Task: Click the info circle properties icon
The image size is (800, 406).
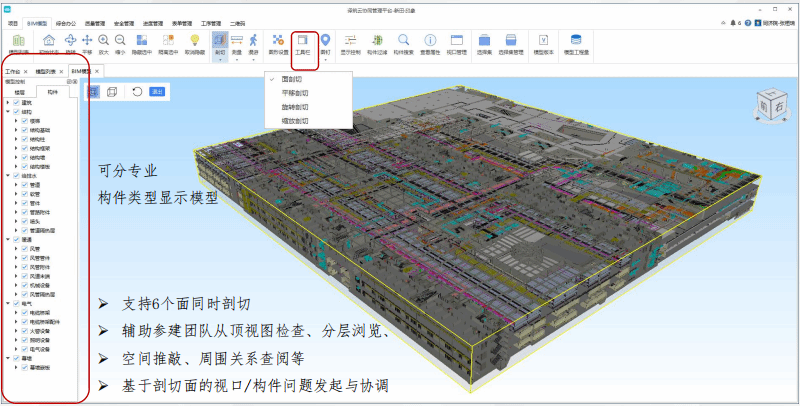Action: (430, 40)
